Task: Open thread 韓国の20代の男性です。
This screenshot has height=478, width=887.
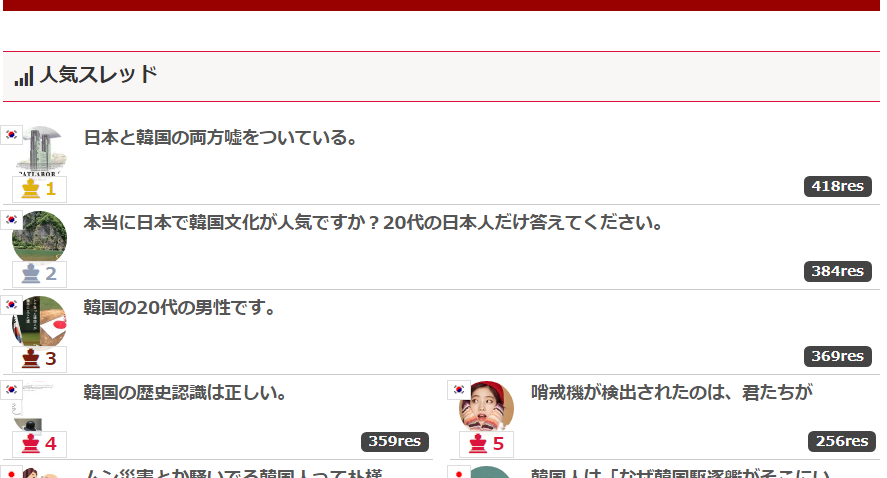Action: [x=179, y=307]
